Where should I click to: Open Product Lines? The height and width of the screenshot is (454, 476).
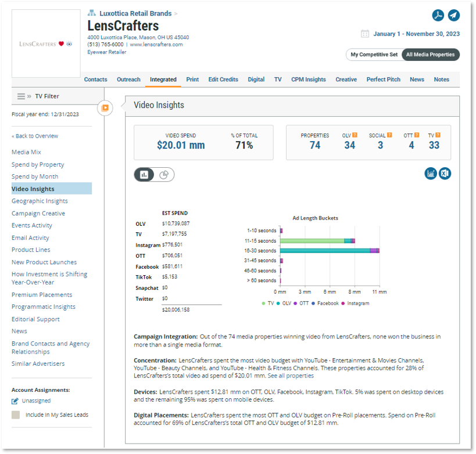pos(31,250)
